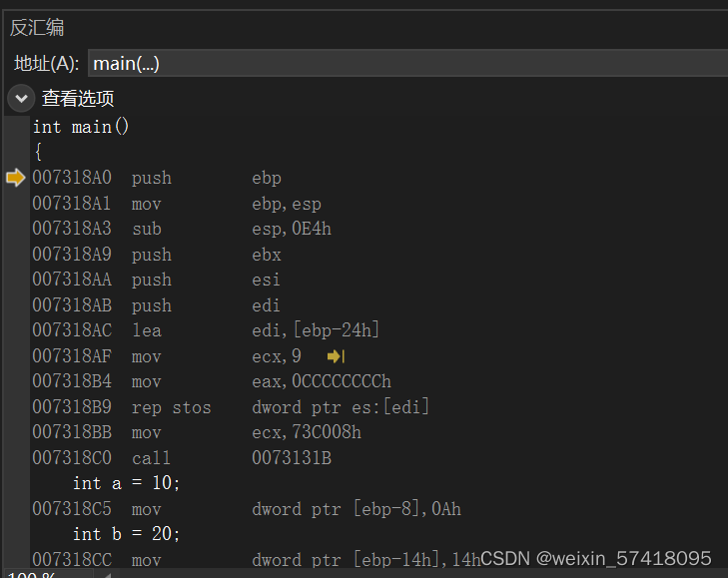Image resolution: width=728 pixels, height=578 pixels.
Task: Expand the 查看选项 chevron button
Action: tap(21, 98)
